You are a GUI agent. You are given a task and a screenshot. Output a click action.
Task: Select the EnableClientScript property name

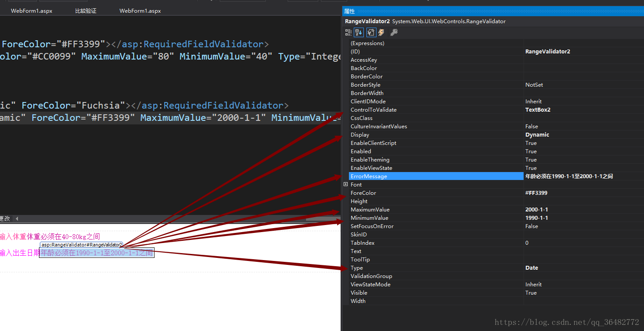[373, 143]
